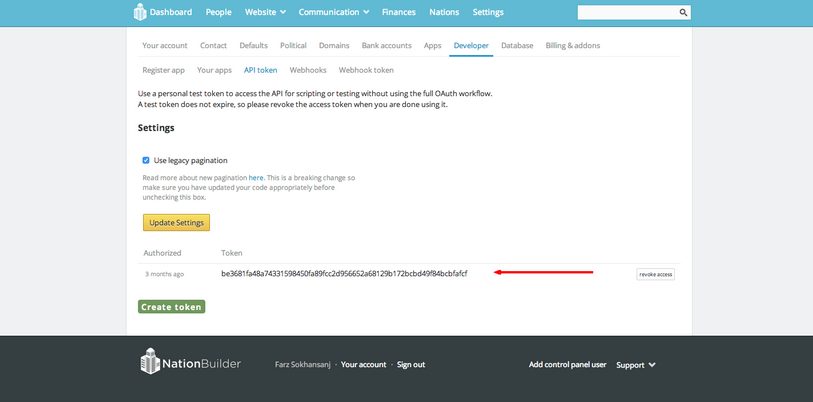Click the Authorized column header
Screen dimensions: 813x402
tap(162, 253)
